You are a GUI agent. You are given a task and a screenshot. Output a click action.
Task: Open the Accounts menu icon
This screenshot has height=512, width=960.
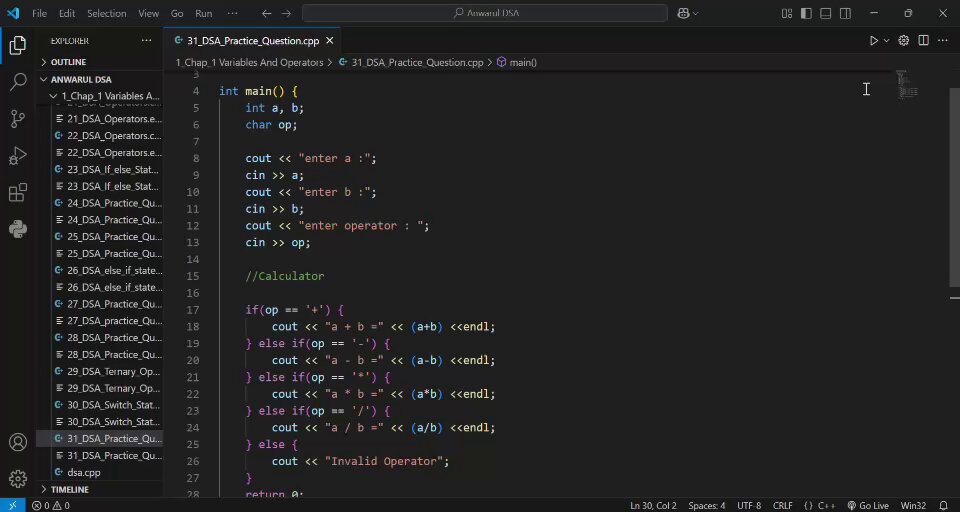click(18, 442)
